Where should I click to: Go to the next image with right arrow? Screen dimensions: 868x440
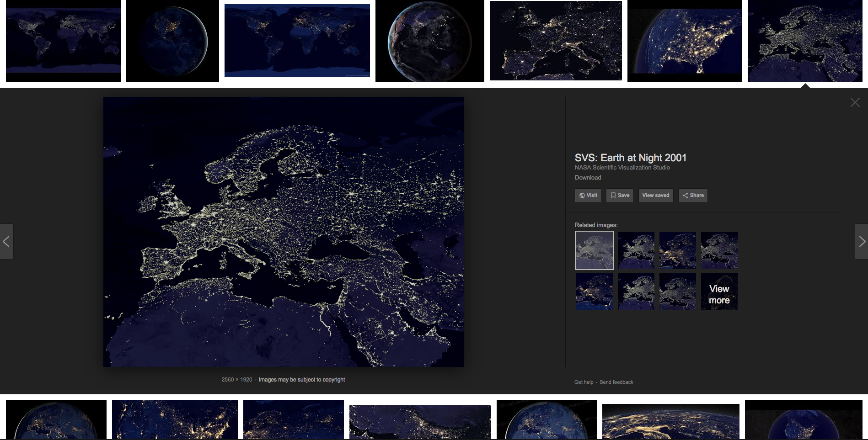pyautogui.click(x=862, y=241)
